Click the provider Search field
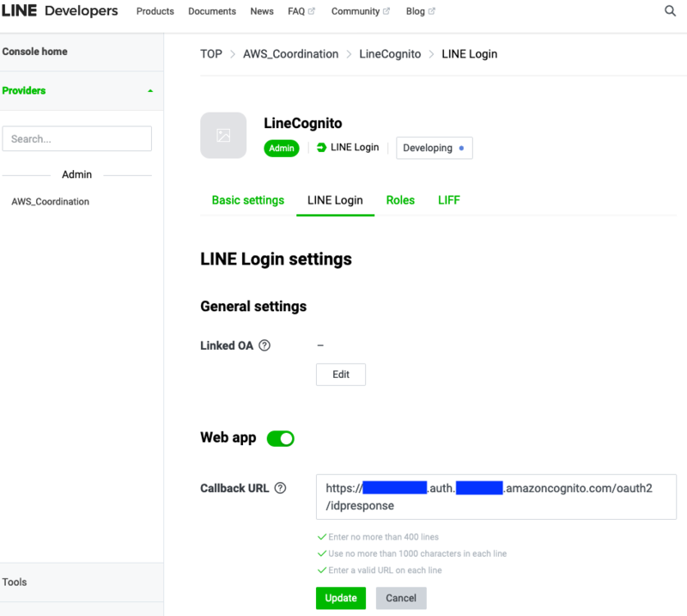Image resolution: width=687 pixels, height=616 pixels. tap(77, 139)
